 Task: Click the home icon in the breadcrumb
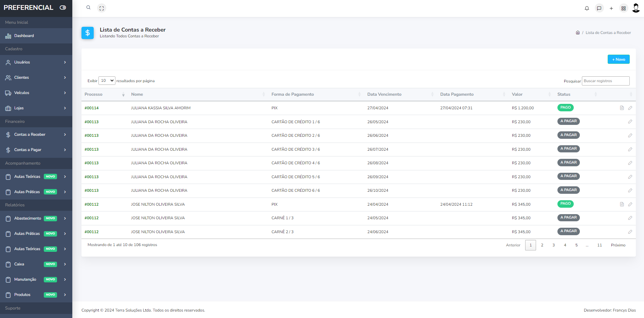click(x=578, y=33)
